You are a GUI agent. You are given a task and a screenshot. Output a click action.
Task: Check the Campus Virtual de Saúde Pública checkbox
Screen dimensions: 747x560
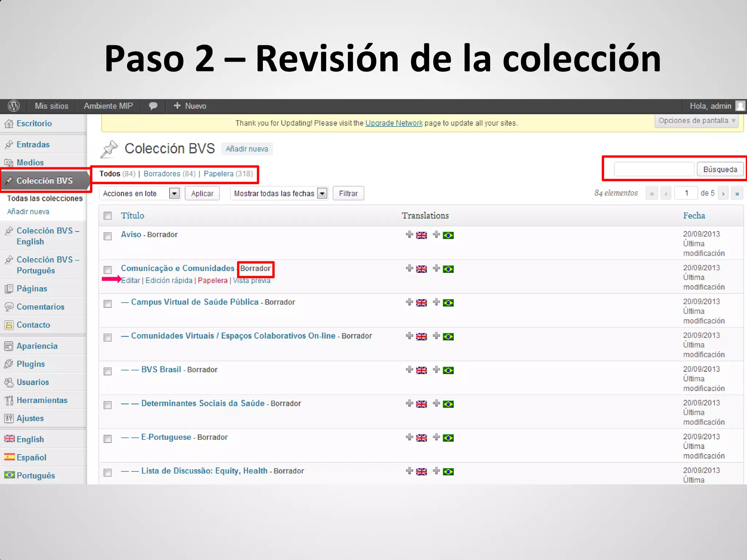[108, 304]
